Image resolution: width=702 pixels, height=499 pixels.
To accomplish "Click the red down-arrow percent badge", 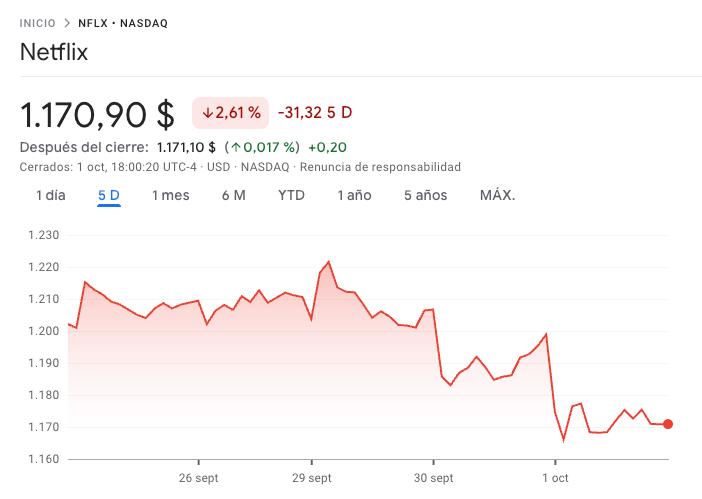I will tap(231, 113).
